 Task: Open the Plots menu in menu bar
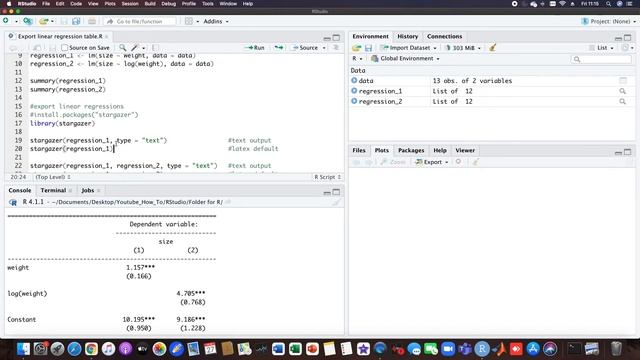pos(110,4)
